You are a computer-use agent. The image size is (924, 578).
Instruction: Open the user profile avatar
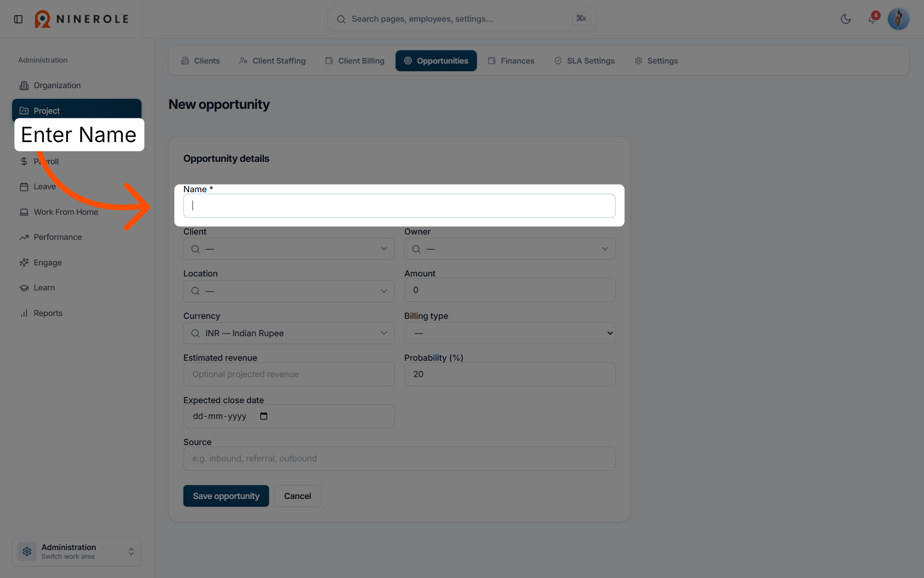click(x=898, y=19)
